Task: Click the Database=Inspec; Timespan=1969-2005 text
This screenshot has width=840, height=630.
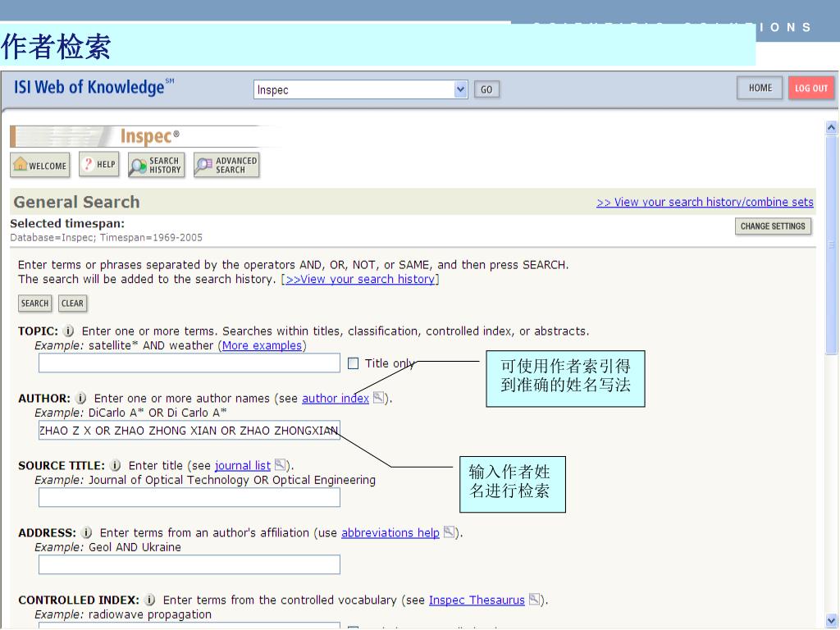Action: pos(106,237)
